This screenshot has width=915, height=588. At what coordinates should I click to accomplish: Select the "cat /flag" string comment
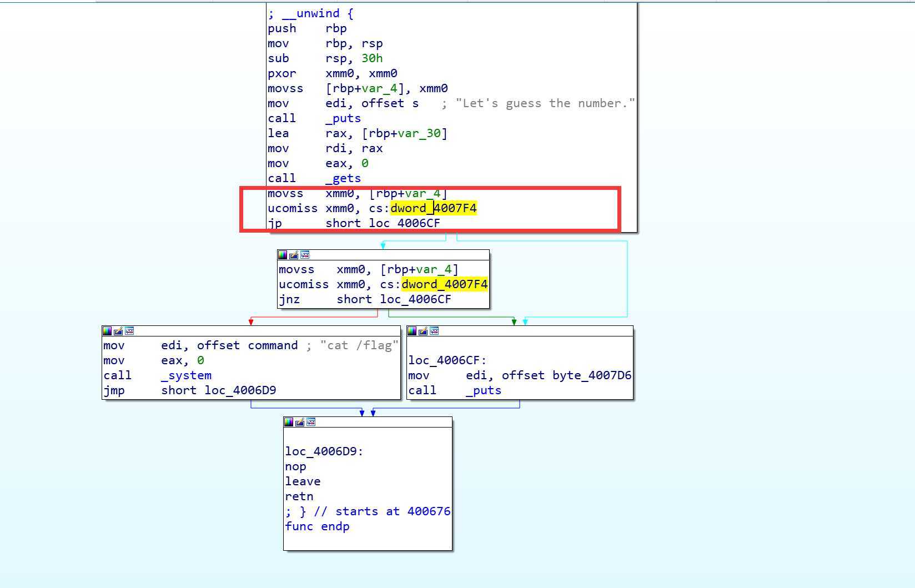pyautogui.click(x=359, y=345)
